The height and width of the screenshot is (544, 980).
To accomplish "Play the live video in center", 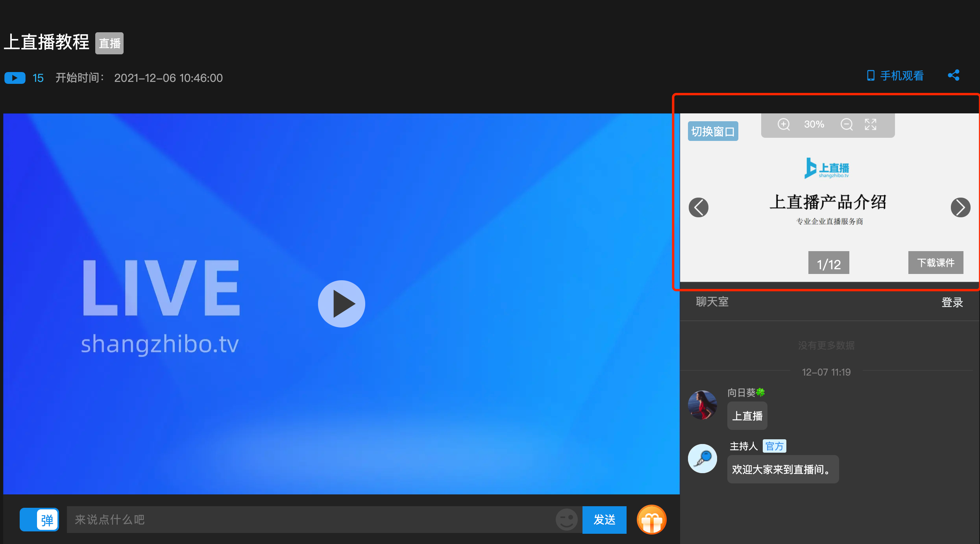I will [341, 303].
